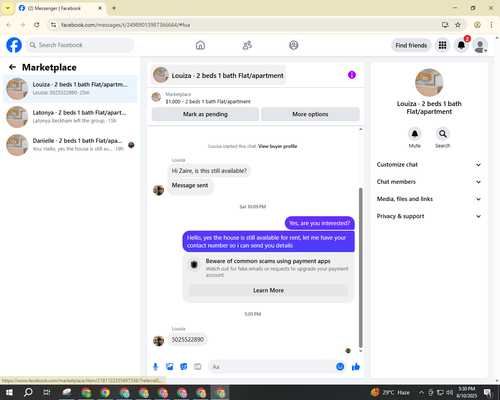Viewport: 500px width, 400px height.
Task: Click the address bar URL
Action: click(x=126, y=25)
